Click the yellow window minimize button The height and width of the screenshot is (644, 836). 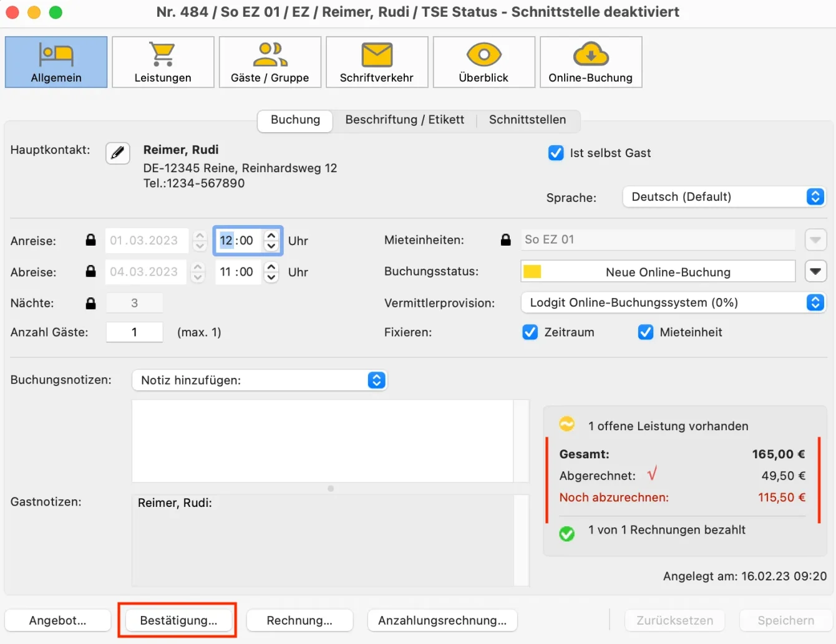pyautogui.click(x=34, y=12)
